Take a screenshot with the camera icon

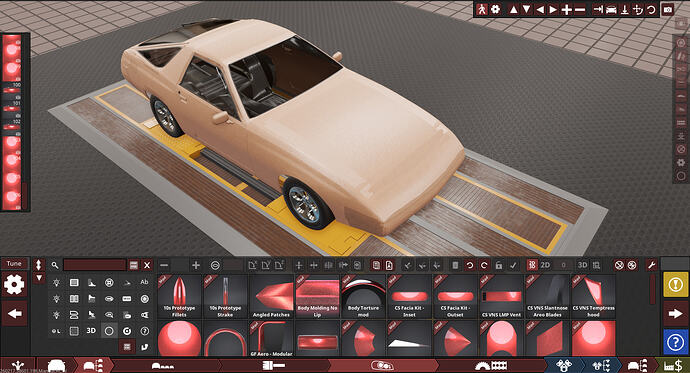click(x=668, y=9)
